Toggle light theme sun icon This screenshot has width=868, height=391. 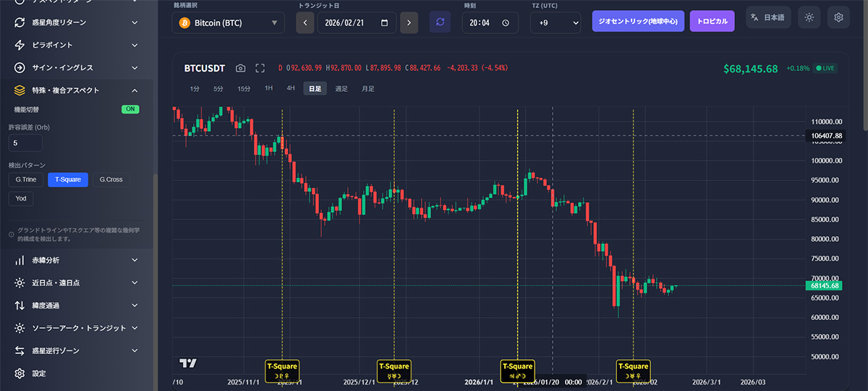(x=809, y=17)
